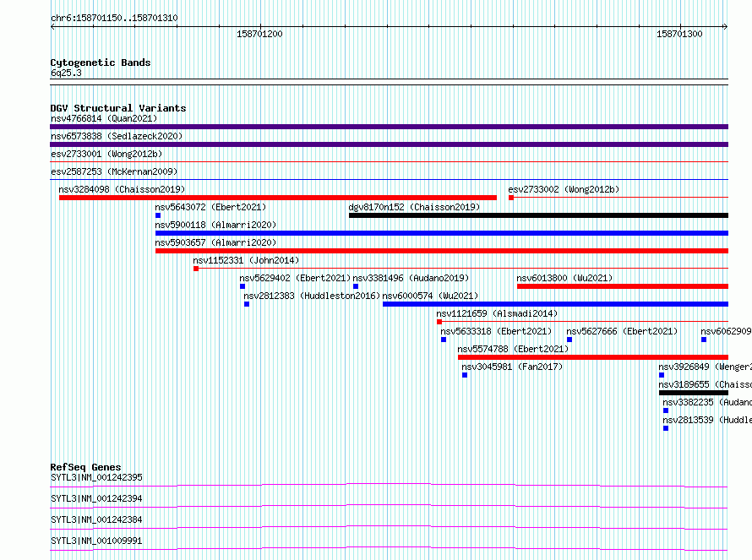Image resolution: width=752 pixels, height=560 pixels.
Task: Click the DGV Structural Variants track title
Action: 118,108
